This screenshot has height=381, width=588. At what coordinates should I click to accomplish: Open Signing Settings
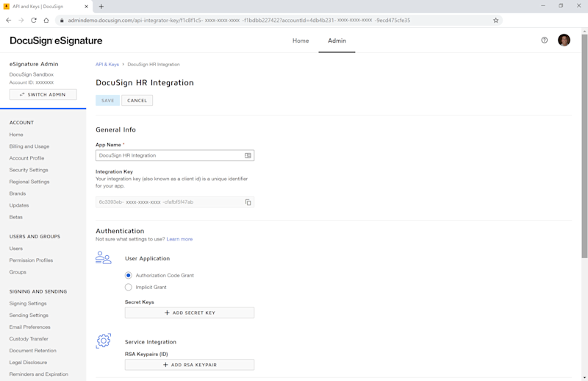28,303
